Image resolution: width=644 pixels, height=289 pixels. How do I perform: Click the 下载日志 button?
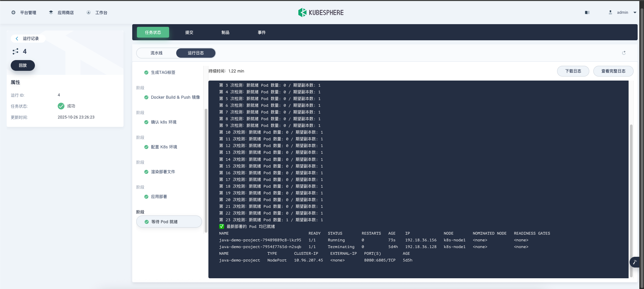click(x=573, y=71)
